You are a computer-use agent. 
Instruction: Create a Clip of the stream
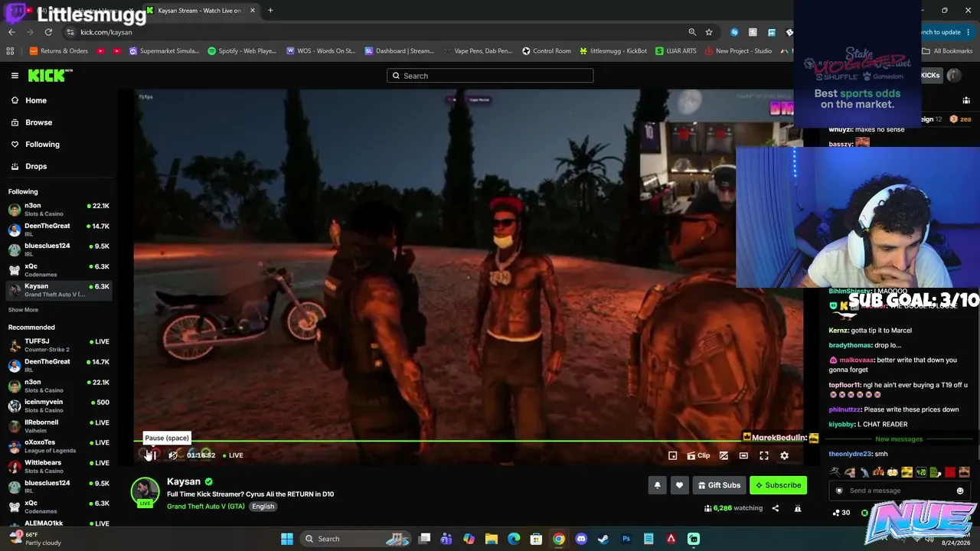coord(698,455)
